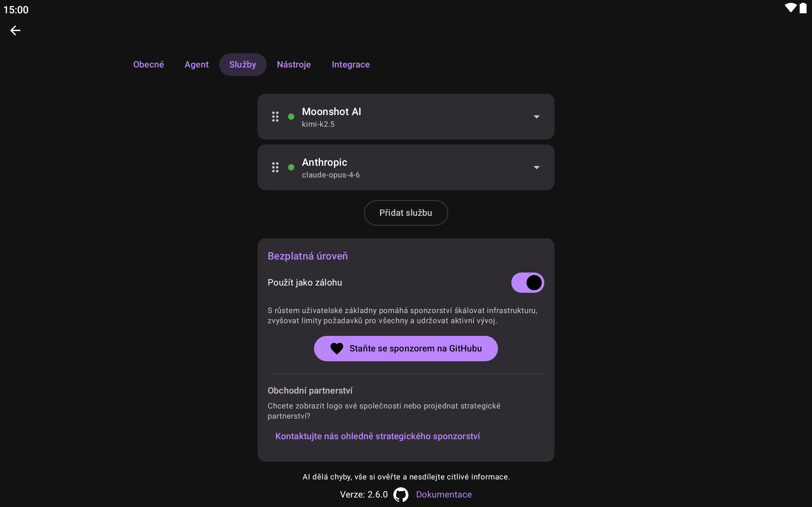Screen dimensions: 812x507
Task: Toggle Použít jako zálohu switch
Action: (x=527, y=283)
